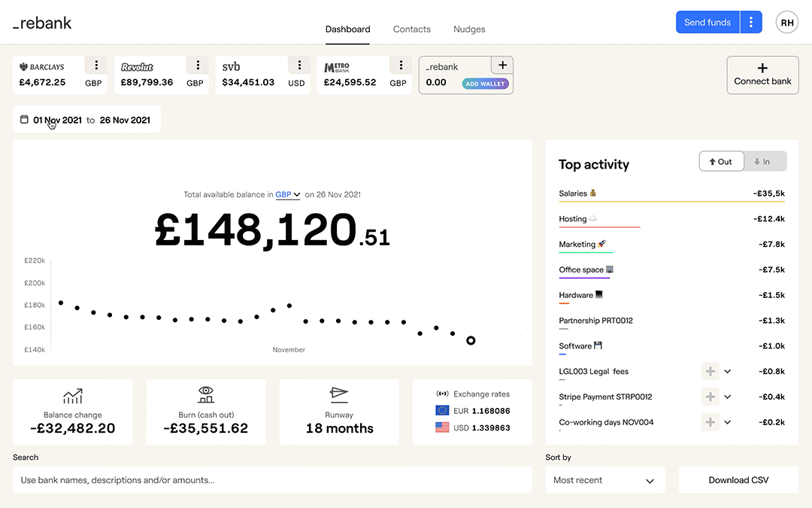Open the GBP currency dropdown
Screen dimensions: 812x508
288,194
